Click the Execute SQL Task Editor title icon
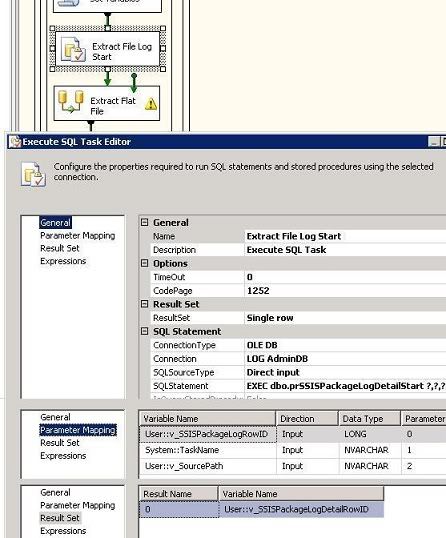 [15, 142]
